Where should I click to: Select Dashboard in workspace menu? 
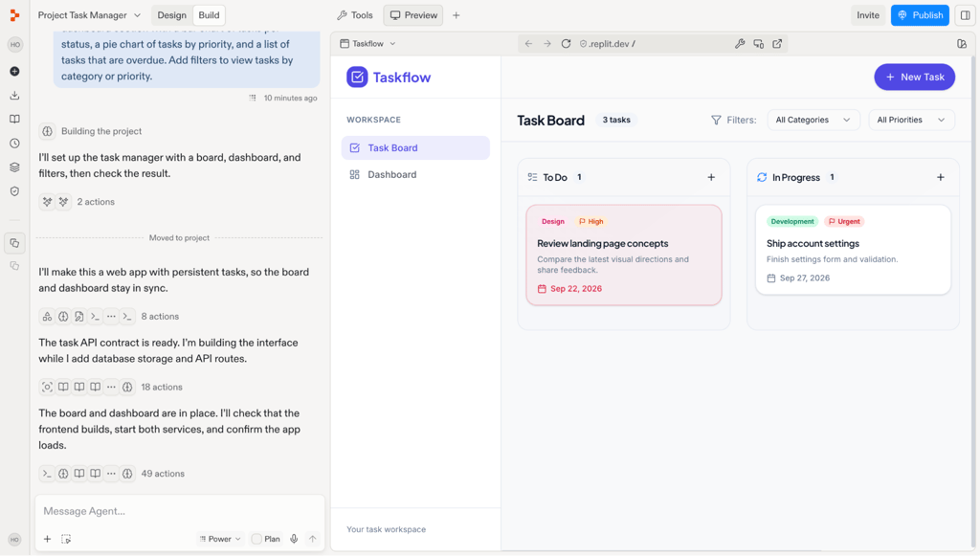(415, 175)
